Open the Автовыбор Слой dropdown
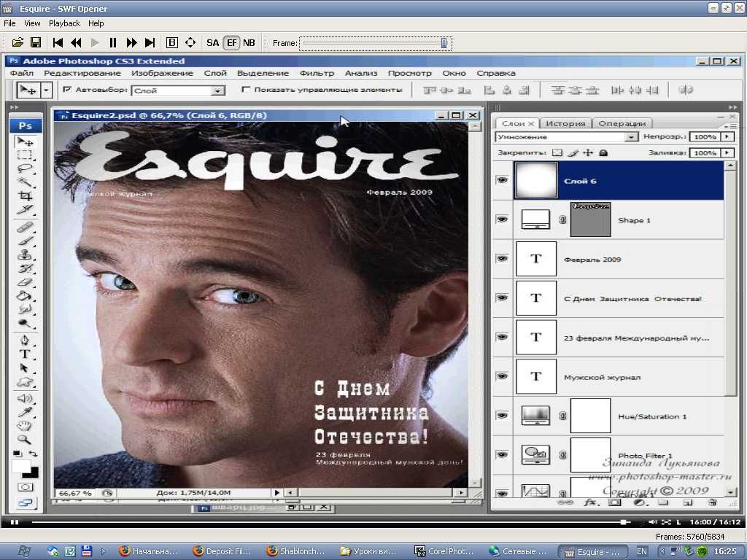This screenshot has height=560, width=747. click(217, 90)
